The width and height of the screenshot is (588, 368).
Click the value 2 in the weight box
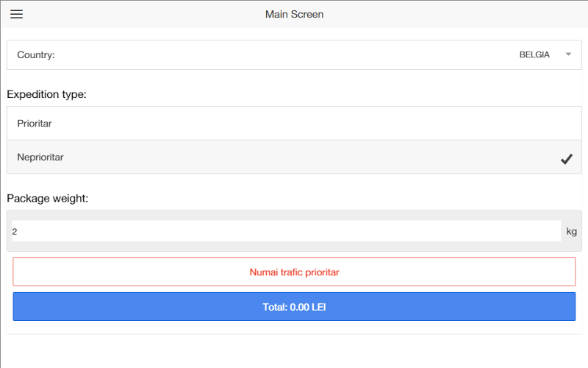tap(15, 231)
